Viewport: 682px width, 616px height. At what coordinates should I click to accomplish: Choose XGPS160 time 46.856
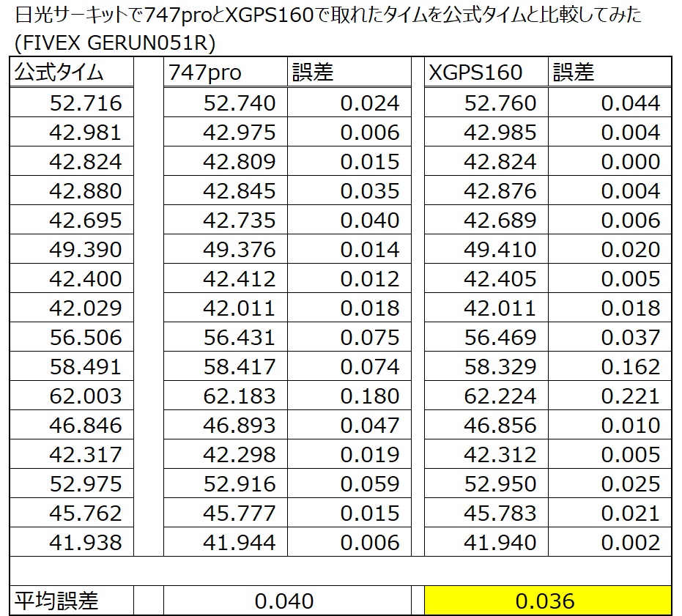[486, 425]
